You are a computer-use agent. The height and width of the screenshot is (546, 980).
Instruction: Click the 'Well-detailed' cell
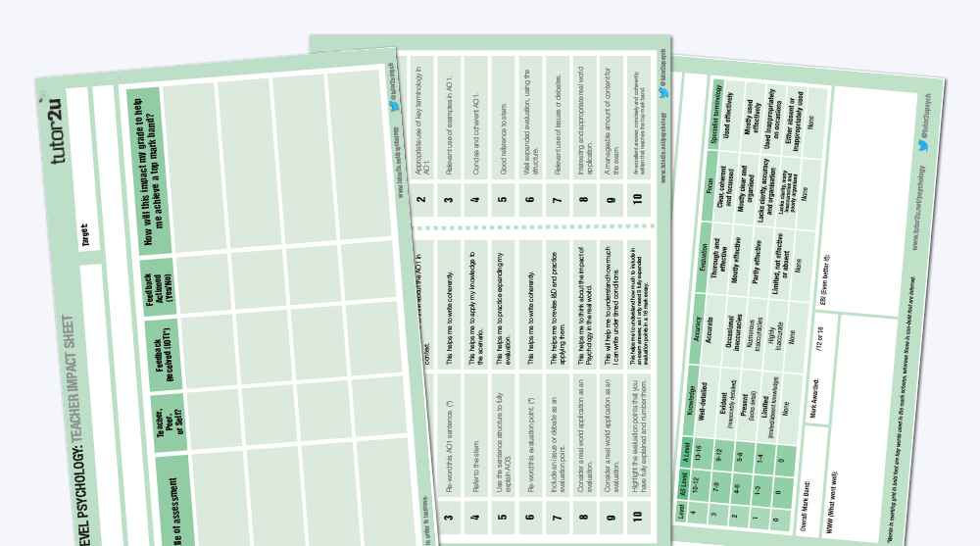point(704,403)
